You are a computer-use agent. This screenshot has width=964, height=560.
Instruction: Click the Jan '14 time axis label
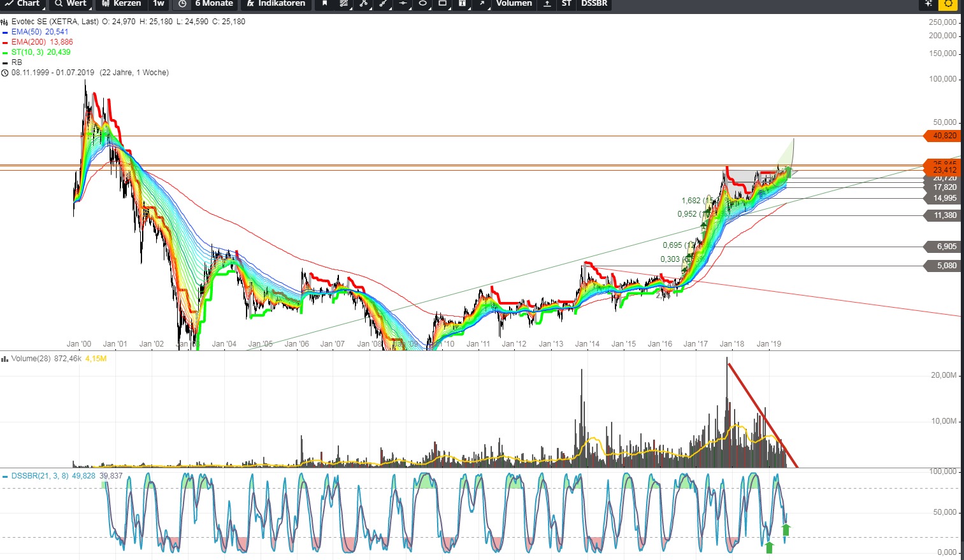tap(587, 344)
